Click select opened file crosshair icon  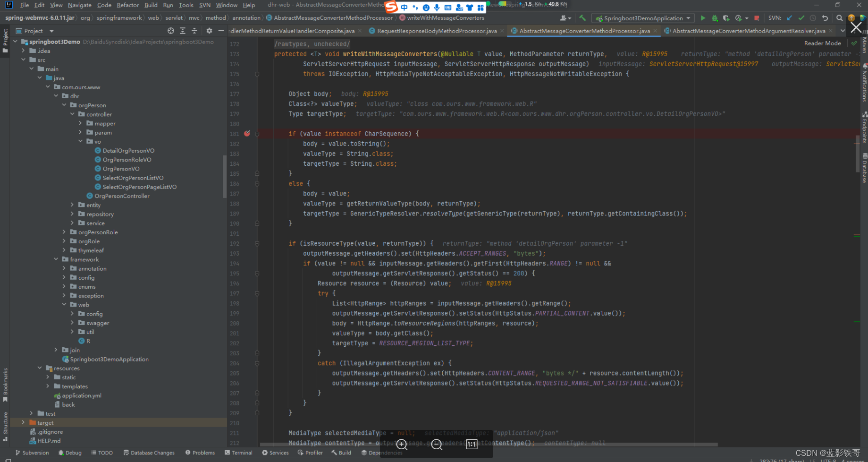coord(170,31)
